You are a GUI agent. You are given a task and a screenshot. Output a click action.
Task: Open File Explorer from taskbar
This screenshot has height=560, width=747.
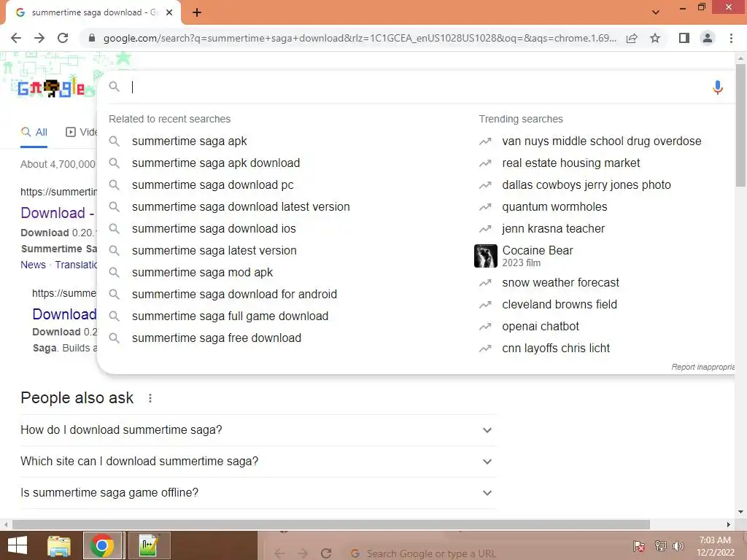[59, 545]
